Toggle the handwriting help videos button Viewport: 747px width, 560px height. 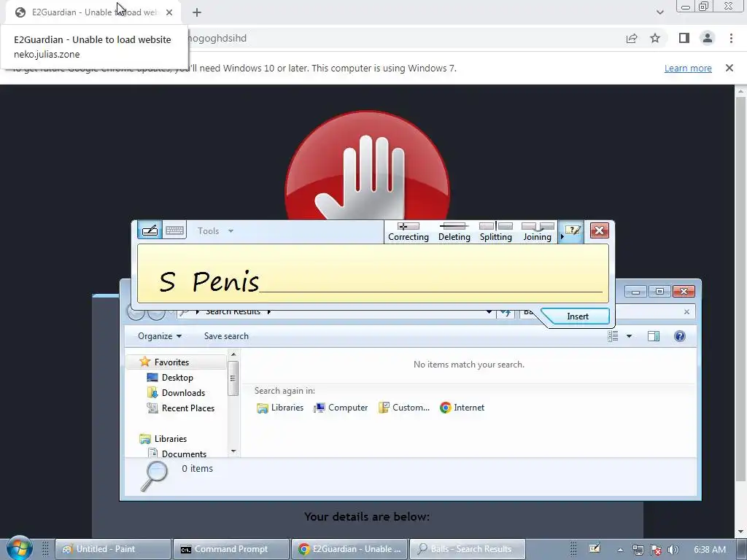click(x=572, y=231)
